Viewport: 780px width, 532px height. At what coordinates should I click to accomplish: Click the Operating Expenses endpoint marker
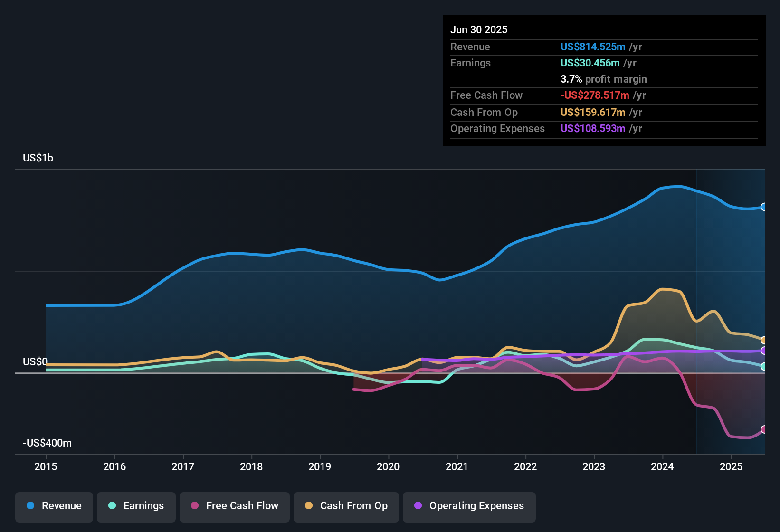click(764, 351)
